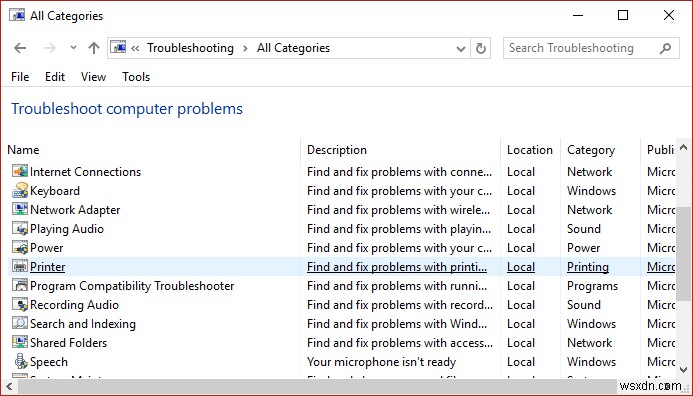
Task: Sort by the Category column header
Action: point(591,150)
